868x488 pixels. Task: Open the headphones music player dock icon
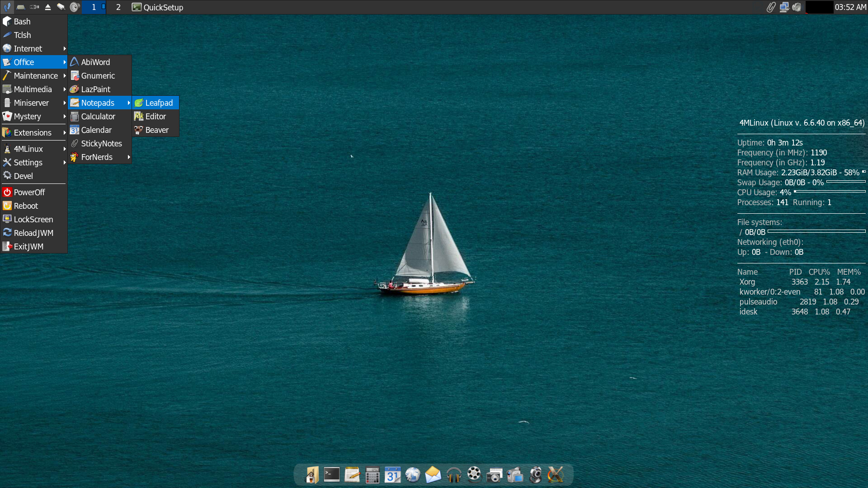tap(453, 475)
